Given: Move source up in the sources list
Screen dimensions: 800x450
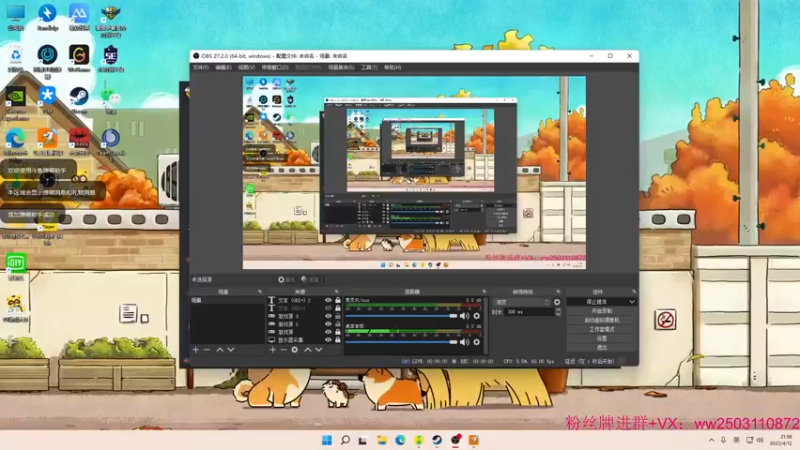Looking at the screenshot, I should 308,350.
